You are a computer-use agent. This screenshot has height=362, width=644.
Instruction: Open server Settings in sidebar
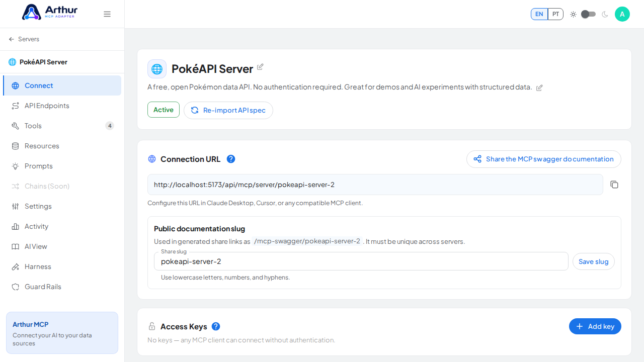tap(62, 206)
